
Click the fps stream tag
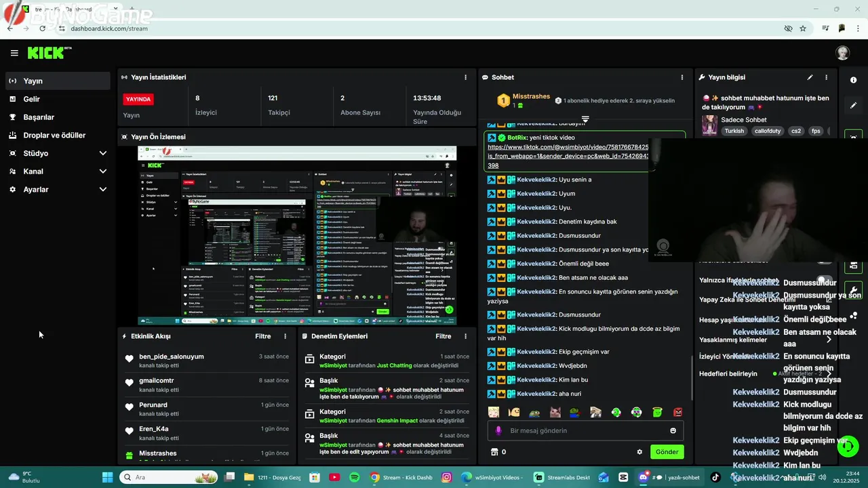(816, 131)
